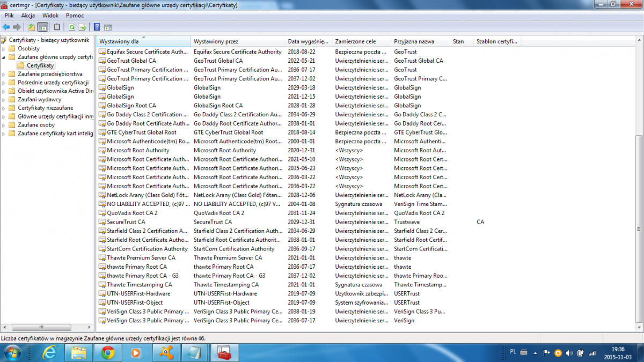The image size is (644, 362).
Task: Select the Thawte Timestamping CA certificate icon
Action: pos(102,285)
